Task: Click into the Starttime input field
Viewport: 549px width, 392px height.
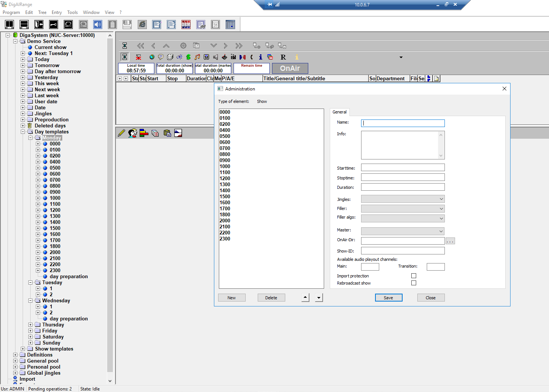Action: pos(403,168)
